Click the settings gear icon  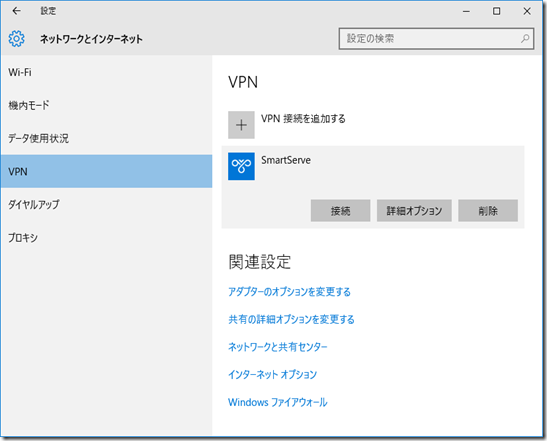point(16,38)
